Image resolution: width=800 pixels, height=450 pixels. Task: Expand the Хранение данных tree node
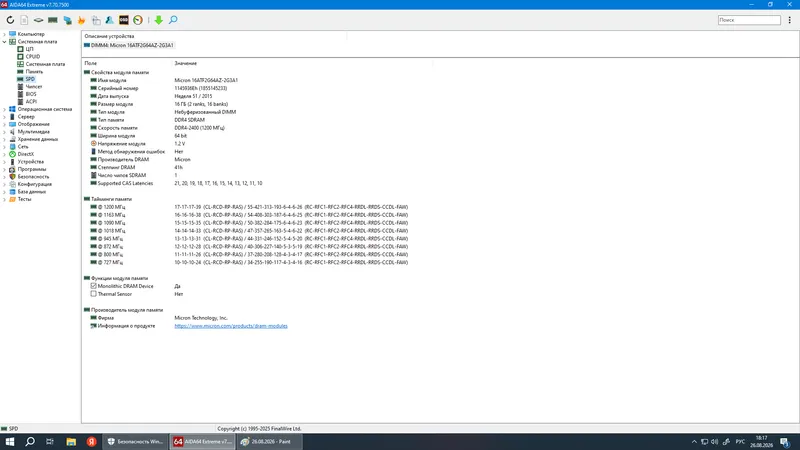pyautogui.click(x=5, y=139)
